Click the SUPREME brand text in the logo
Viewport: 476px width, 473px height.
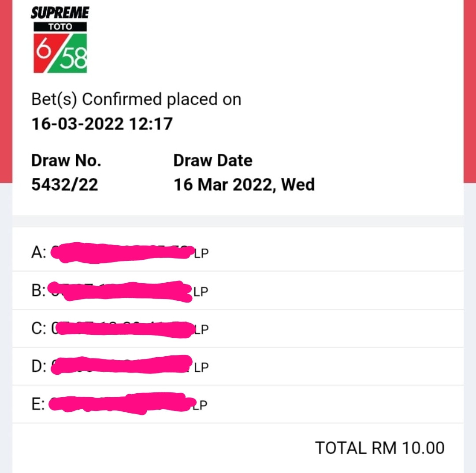point(60,13)
